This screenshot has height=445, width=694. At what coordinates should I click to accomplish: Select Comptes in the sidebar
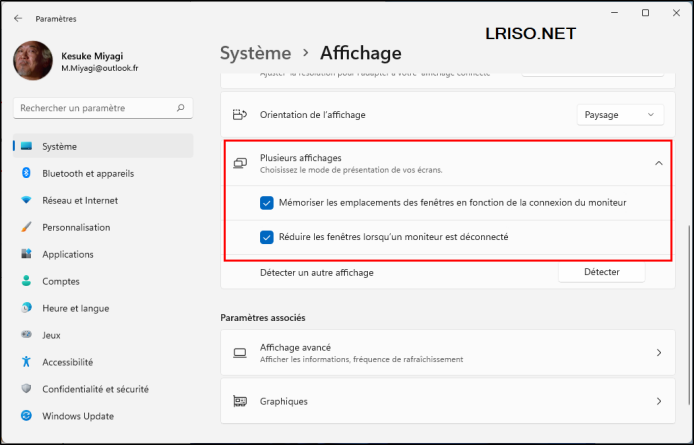(x=61, y=281)
